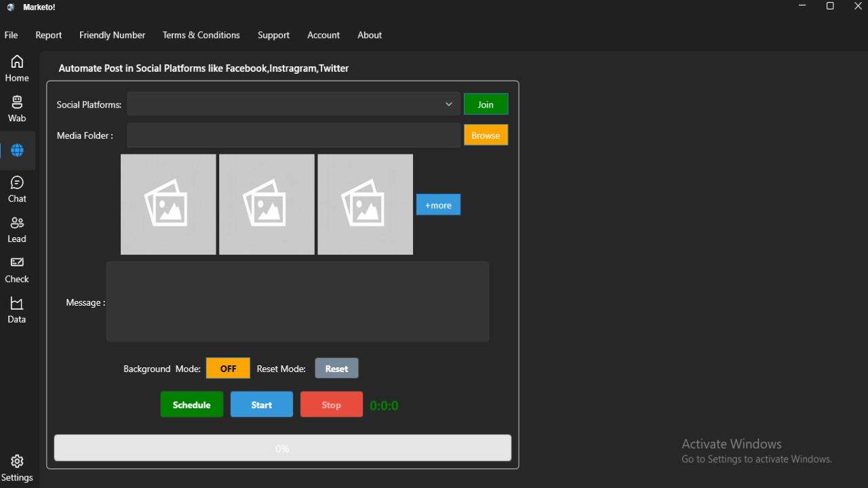Open the Home panel from sidebar
This screenshot has height=488, width=868.
pyautogui.click(x=16, y=68)
